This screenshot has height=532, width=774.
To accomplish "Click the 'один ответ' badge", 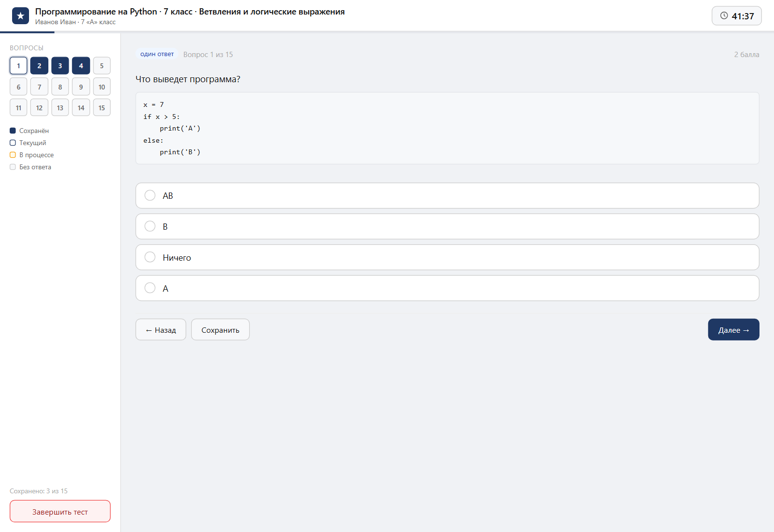I will tap(157, 54).
